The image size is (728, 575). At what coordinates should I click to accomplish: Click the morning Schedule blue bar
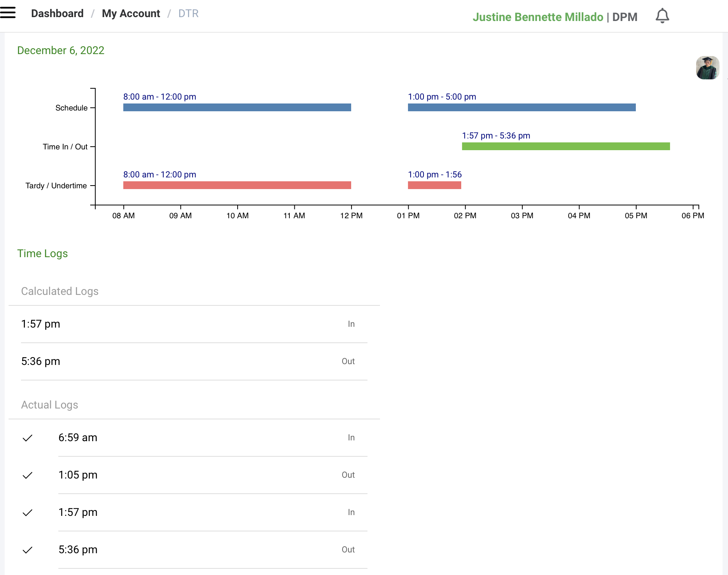237,107
